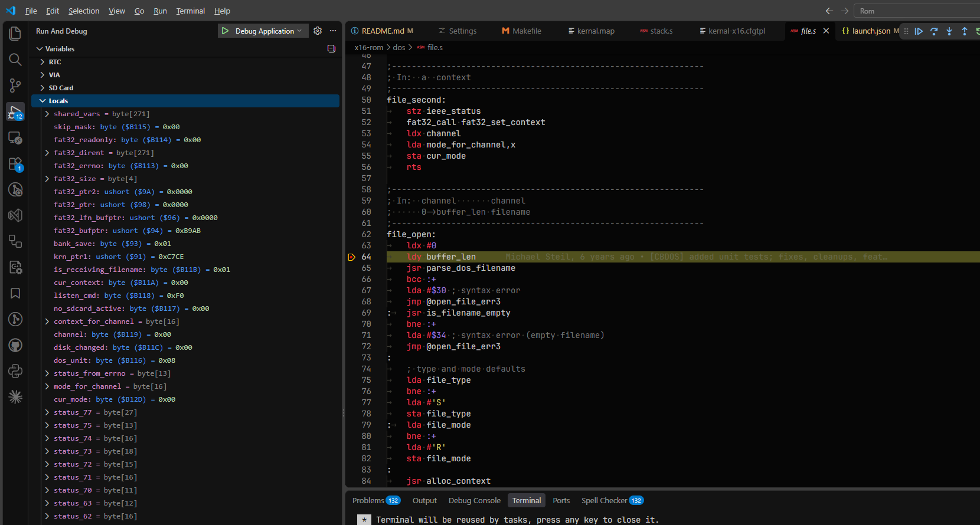Switch to the launch.json tab

871,31
